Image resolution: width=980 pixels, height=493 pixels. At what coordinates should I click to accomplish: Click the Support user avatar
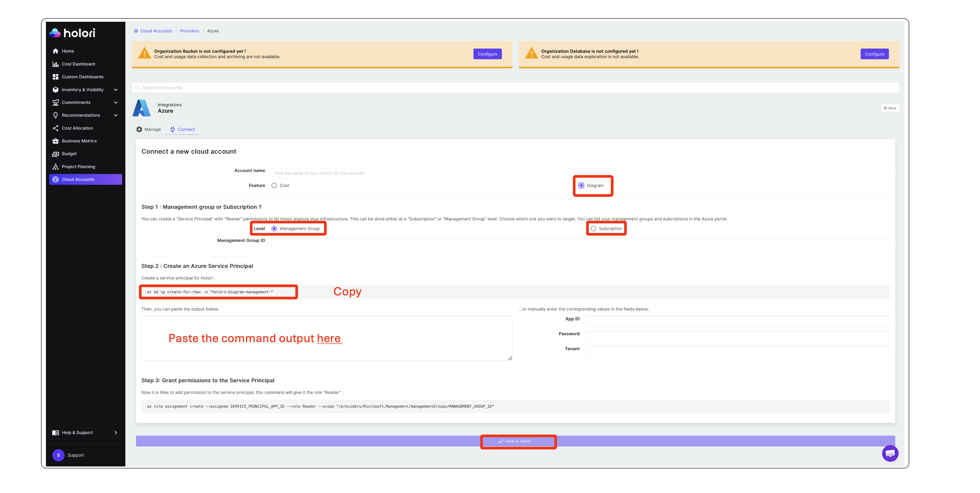[58, 455]
